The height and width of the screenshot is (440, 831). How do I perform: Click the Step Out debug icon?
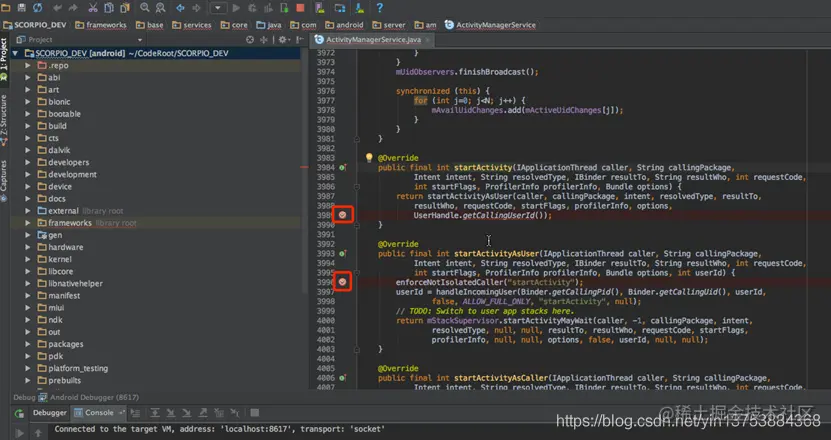[x=203, y=412]
